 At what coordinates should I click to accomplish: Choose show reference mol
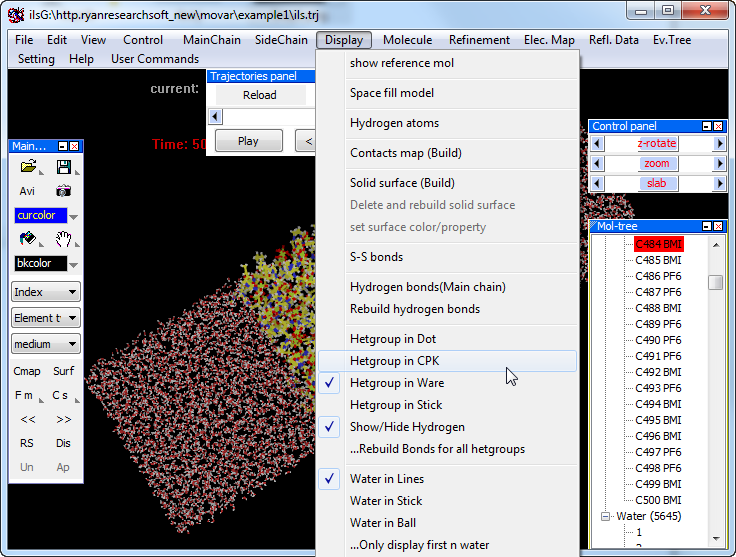447,63
